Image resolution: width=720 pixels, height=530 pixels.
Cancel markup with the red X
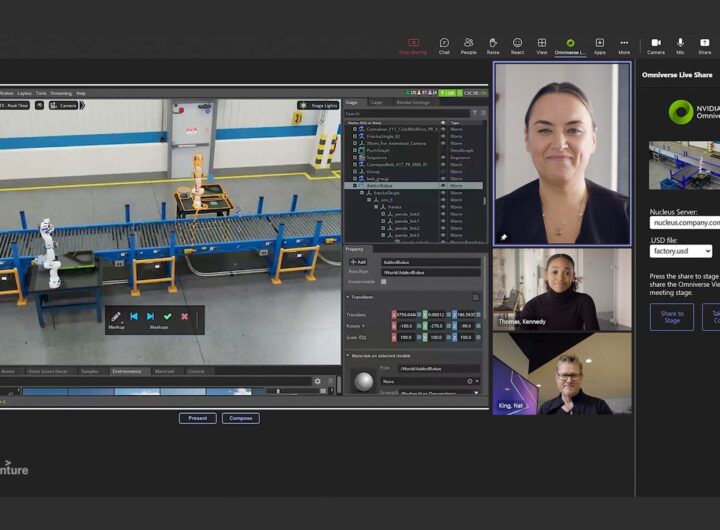(185, 316)
